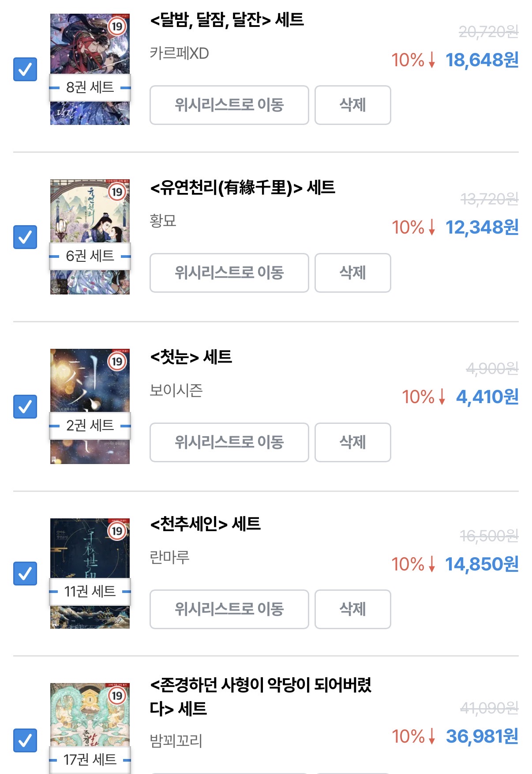Delete 유연천리 세트 from cart
The width and height of the screenshot is (532, 774).
352,273
